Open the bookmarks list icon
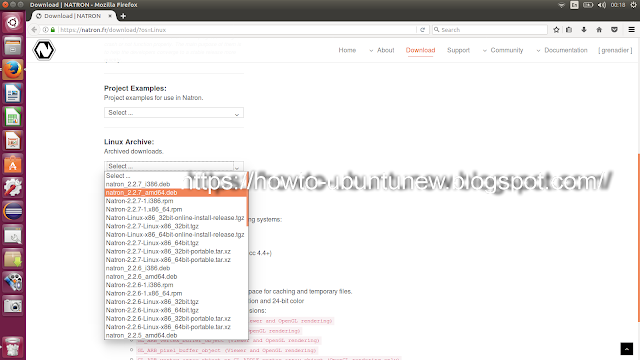640x360 pixels. point(569,30)
